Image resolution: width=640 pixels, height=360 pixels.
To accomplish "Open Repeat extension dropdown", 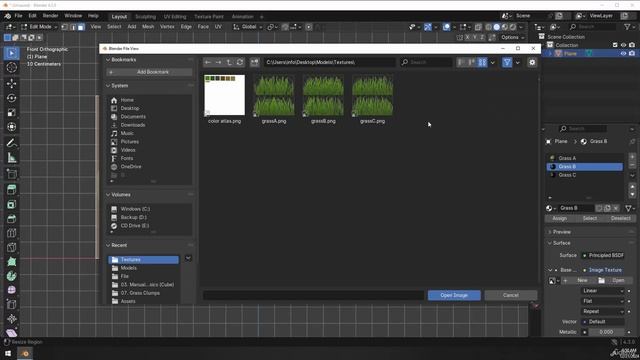I will pyautogui.click(x=603, y=311).
